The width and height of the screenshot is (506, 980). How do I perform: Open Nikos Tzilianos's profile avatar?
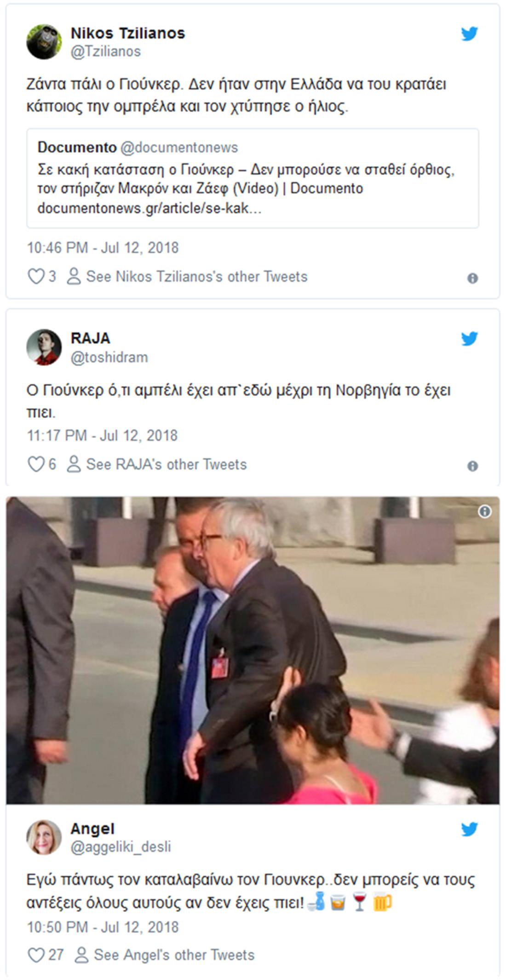pos(44,42)
